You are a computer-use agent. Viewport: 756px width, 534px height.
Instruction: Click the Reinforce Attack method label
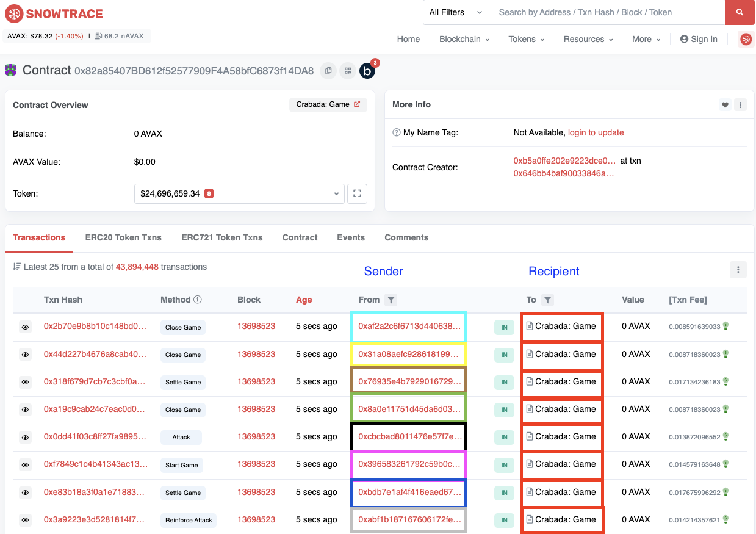tap(189, 520)
